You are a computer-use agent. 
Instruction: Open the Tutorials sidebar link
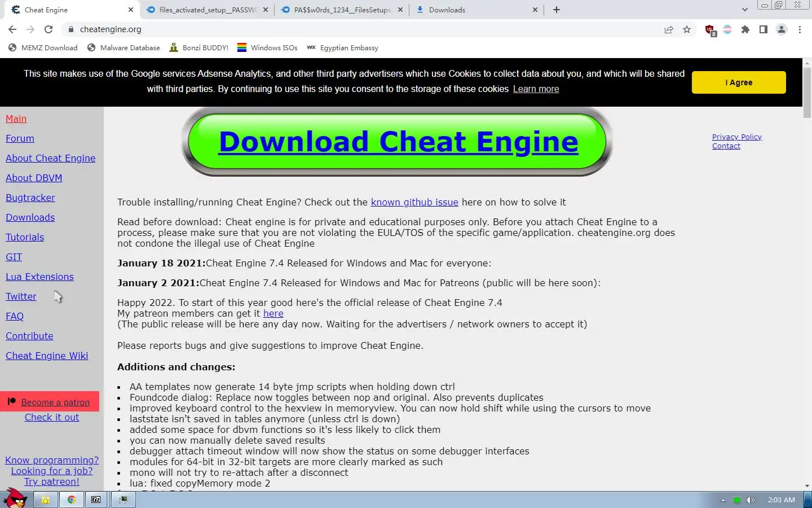25,237
